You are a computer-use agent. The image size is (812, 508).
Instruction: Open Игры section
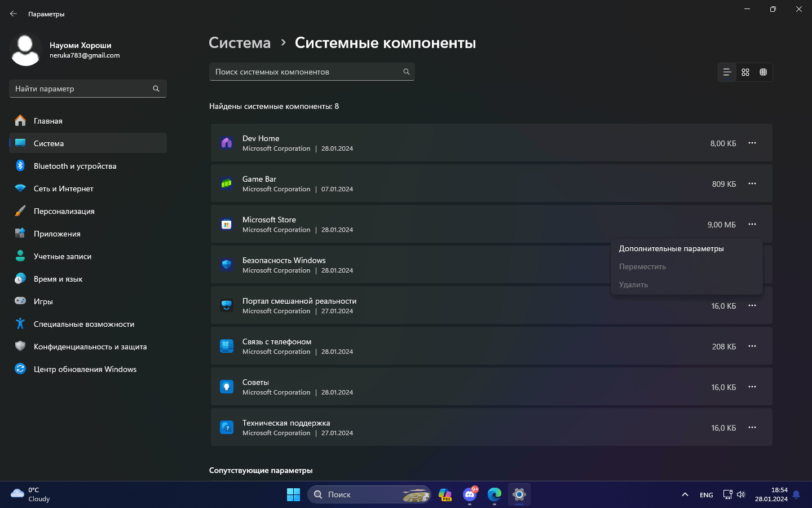point(88,301)
